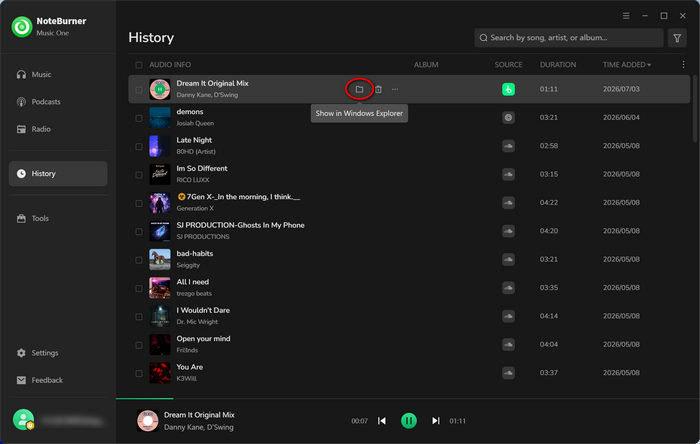Click the Dream It Original Mix title in player bar

(199, 415)
